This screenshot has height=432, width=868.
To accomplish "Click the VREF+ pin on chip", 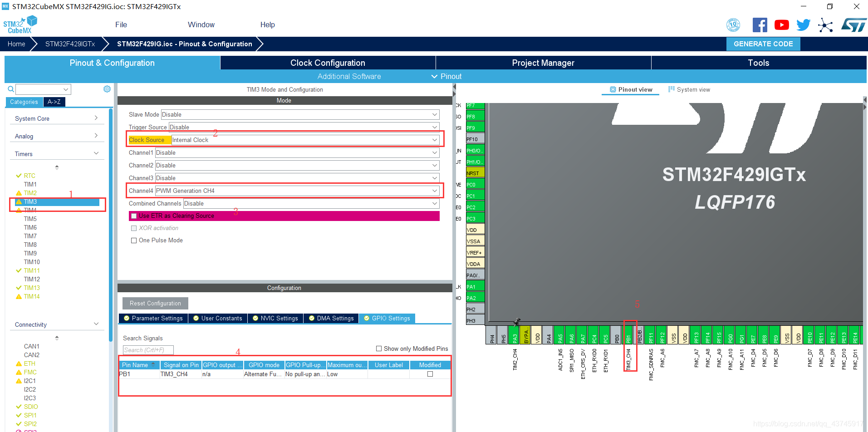I will click(x=475, y=252).
